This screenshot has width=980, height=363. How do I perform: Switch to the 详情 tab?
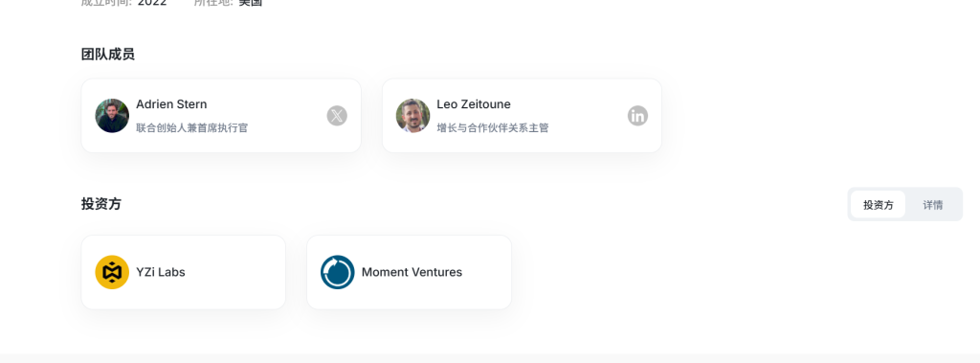(x=933, y=205)
